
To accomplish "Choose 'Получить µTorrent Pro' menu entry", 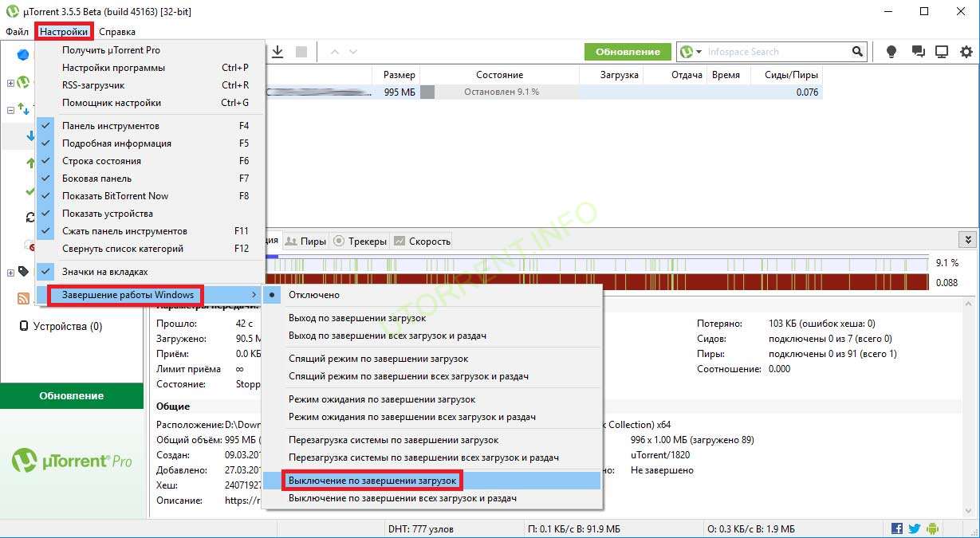I will coord(150,50).
